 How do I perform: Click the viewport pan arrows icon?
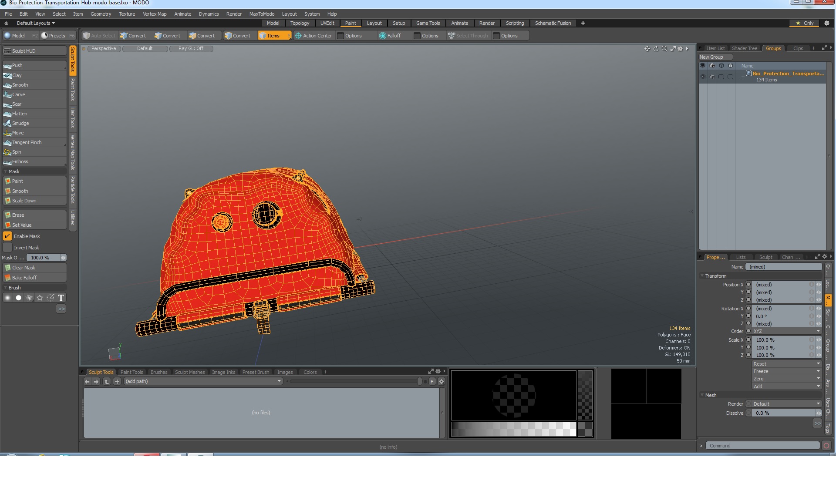point(647,49)
